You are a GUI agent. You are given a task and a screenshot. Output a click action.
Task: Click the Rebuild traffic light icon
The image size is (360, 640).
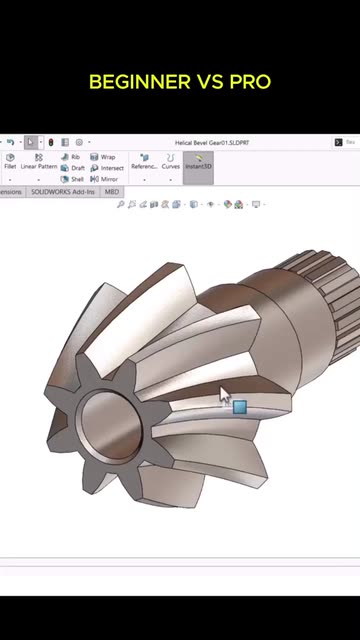tap(51, 142)
